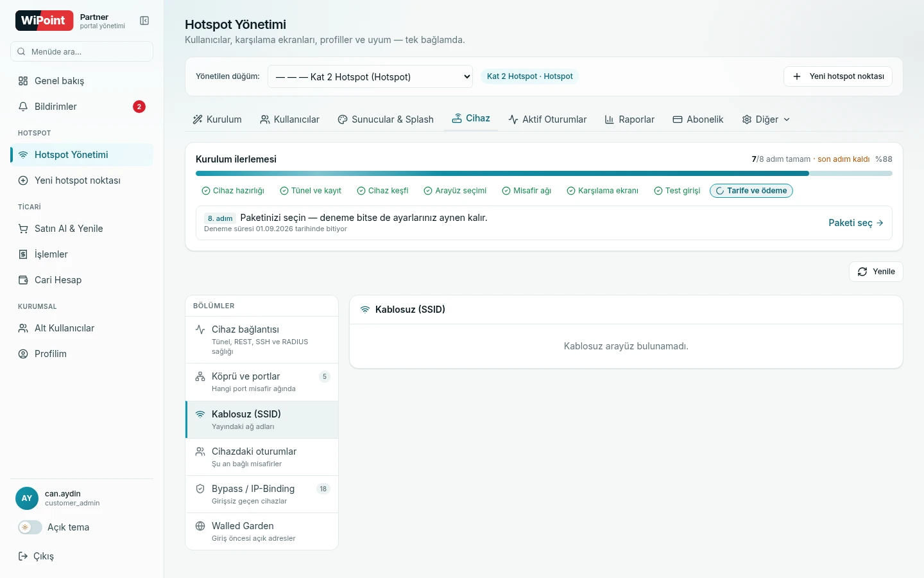Screen dimensions: 924x578
Task: Select the Tarife ve ödeme step
Action: pos(751,191)
